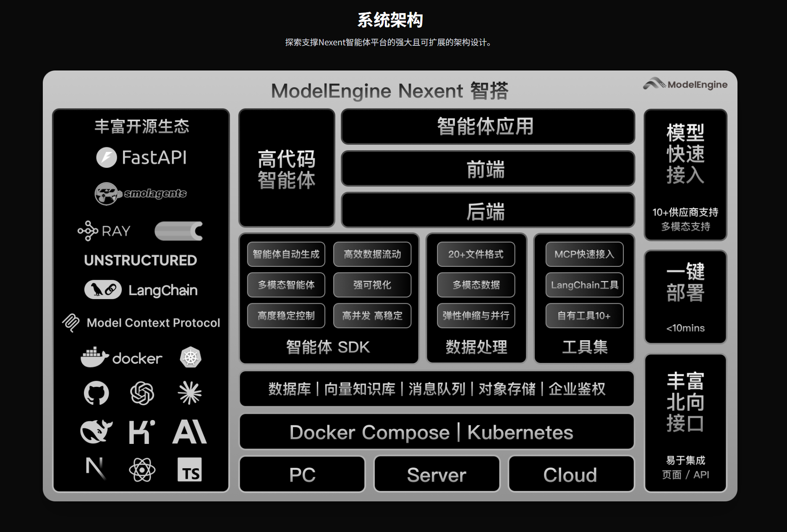The width and height of the screenshot is (787, 532).
Task: Click the 弹性伸缩与并行 chip
Action: click(x=476, y=316)
